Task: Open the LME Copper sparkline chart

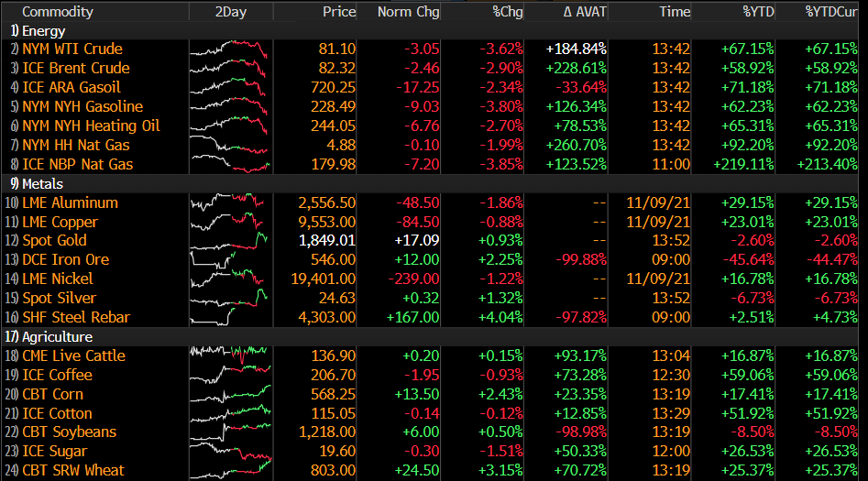Action: [227, 222]
